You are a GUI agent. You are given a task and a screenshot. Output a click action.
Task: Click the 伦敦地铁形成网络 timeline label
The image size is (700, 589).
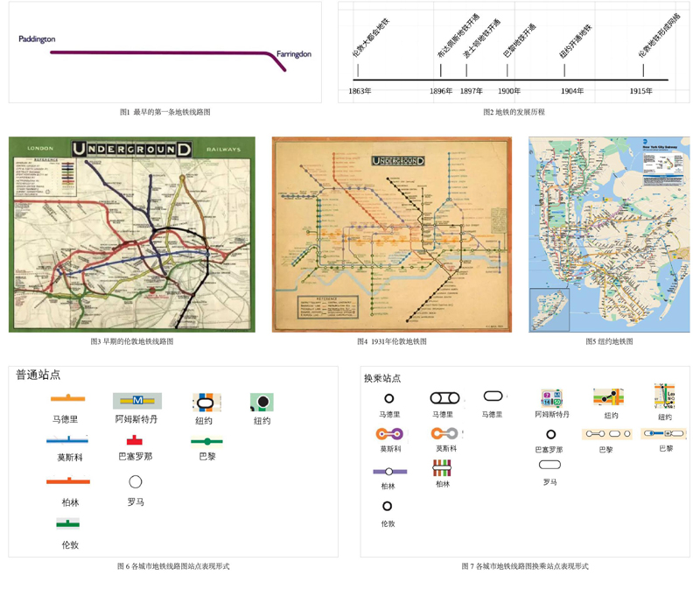click(x=660, y=36)
